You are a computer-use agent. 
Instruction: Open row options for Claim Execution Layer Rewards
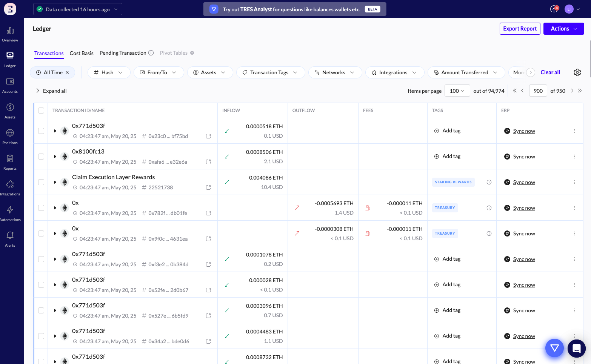pyautogui.click(x=575, y=182)
